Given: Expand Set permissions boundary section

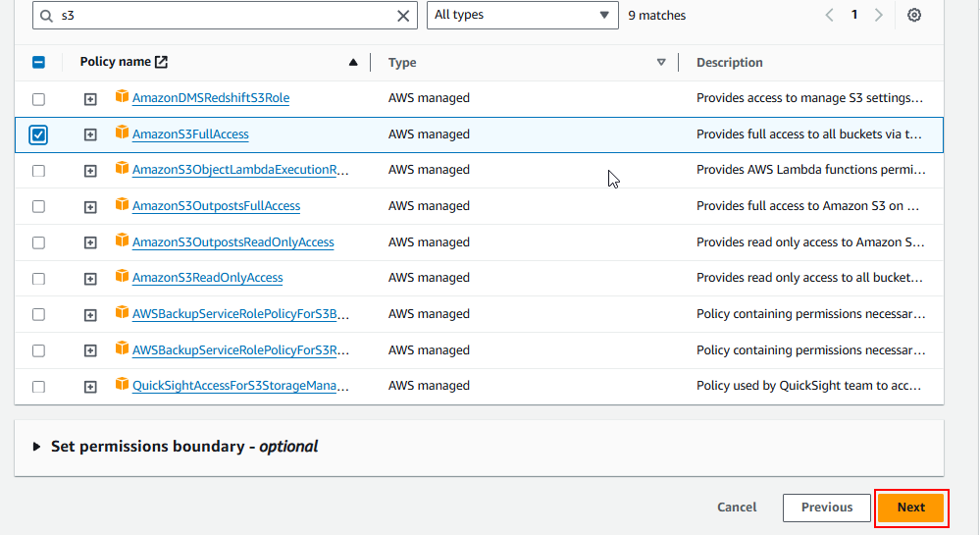Looking at the screenshot, I should point(38,447).
